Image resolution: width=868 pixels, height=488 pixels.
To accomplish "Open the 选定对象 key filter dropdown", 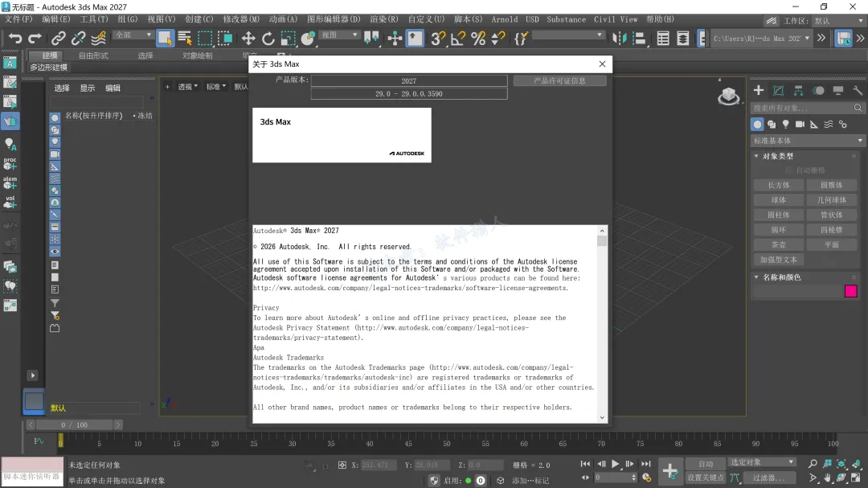I will (762, 462).
